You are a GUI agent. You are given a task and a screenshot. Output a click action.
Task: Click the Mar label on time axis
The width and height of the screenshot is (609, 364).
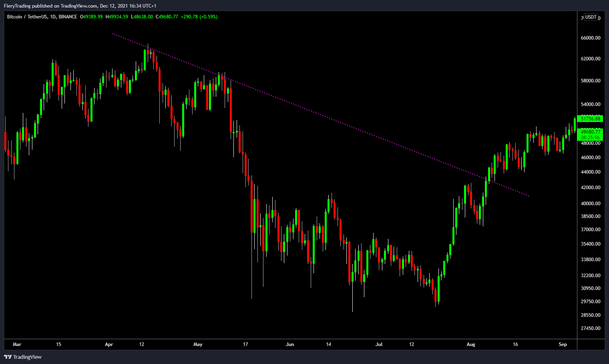pyautogui.click(x=17, y=344)
